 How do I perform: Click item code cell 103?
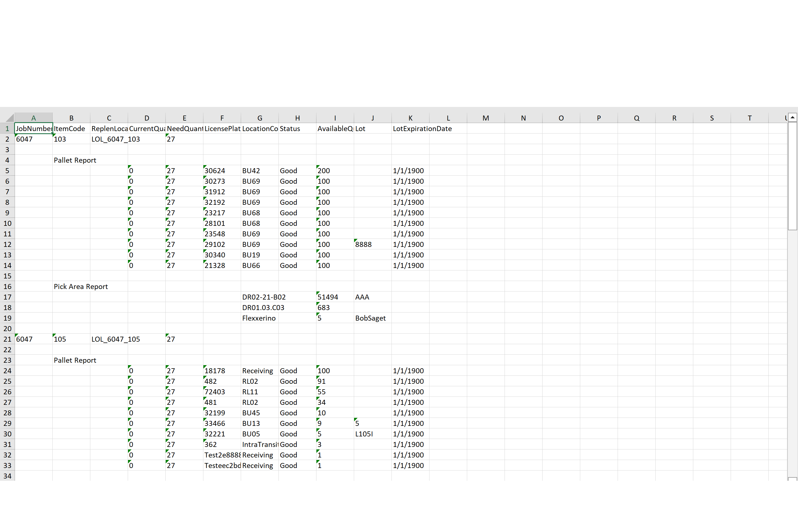[x=71, y=139]
